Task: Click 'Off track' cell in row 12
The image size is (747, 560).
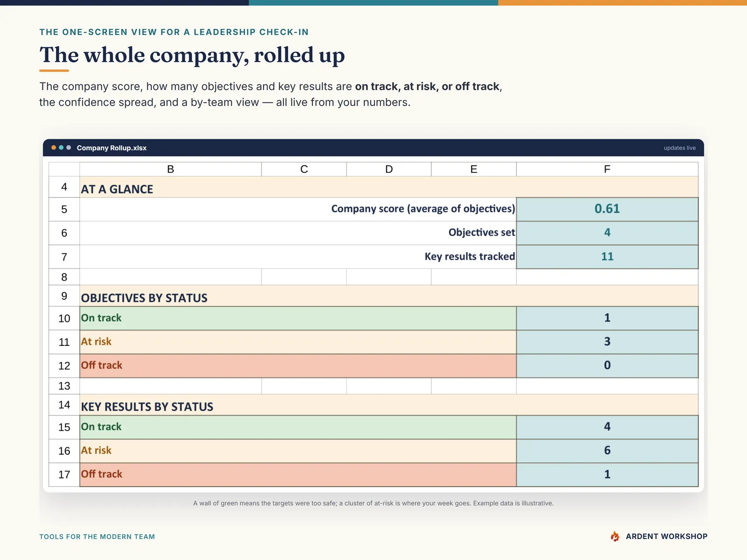Action: pyautogui.click(x=298, y=366)
